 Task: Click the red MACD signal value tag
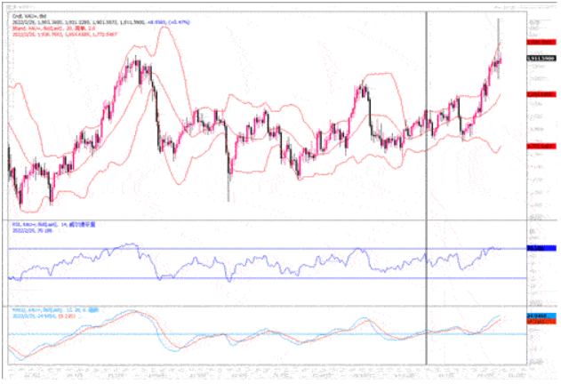coord(535,321)
